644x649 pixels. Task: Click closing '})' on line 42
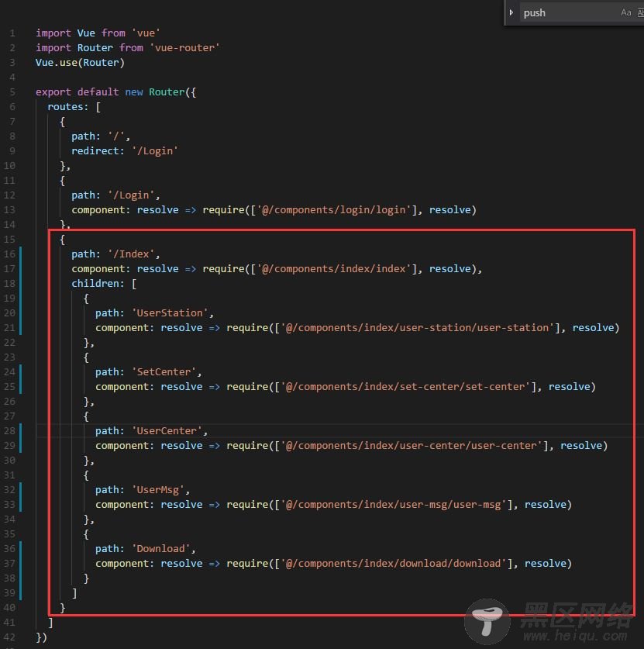[x=41, y=637]
